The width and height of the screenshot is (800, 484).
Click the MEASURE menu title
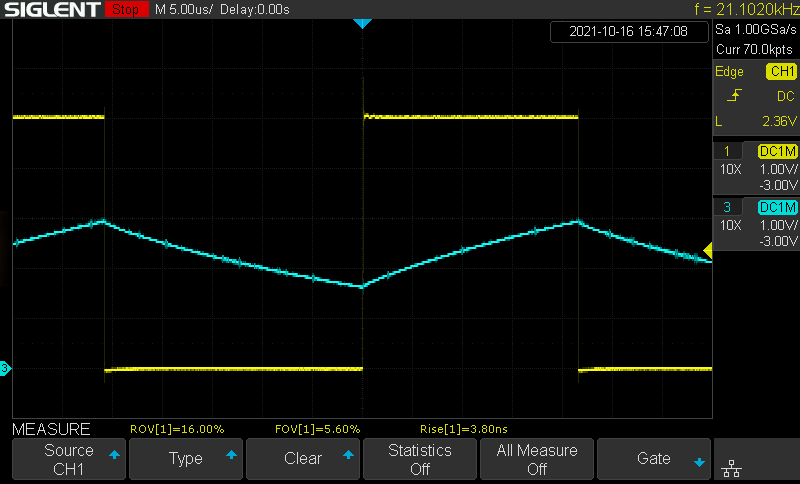click(51, 429)
